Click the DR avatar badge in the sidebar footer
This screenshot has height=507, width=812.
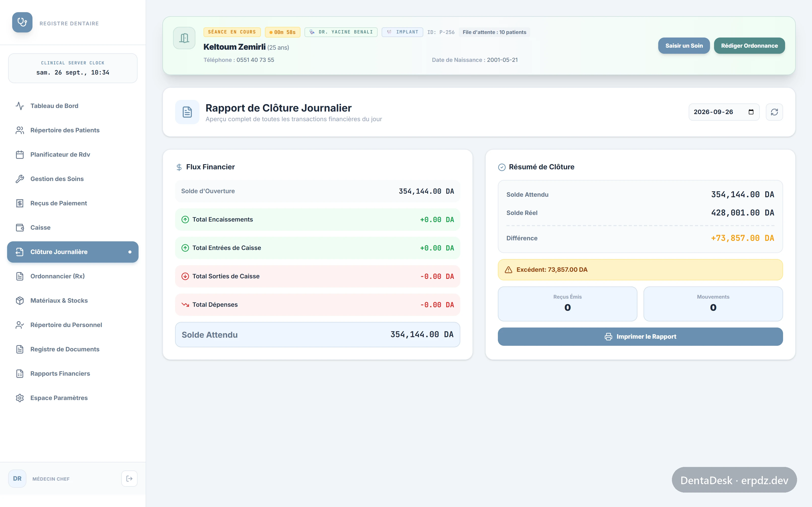18,479
